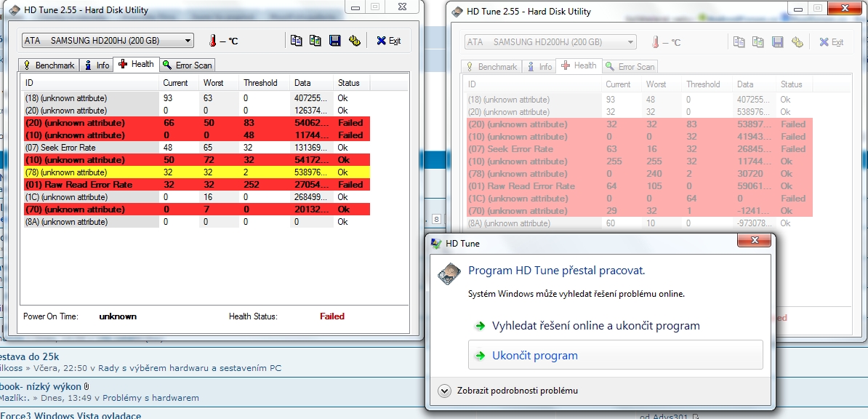Open Error Scan tab in right HD Tune window
The width and height of the screenshot is (868, 419).
630,67
